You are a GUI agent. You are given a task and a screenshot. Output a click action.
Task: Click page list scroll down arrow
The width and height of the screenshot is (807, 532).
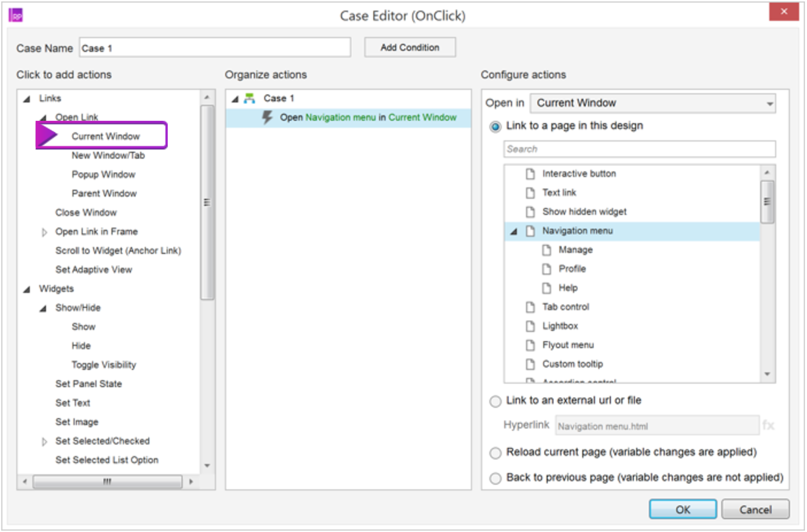tap(767, 374)
